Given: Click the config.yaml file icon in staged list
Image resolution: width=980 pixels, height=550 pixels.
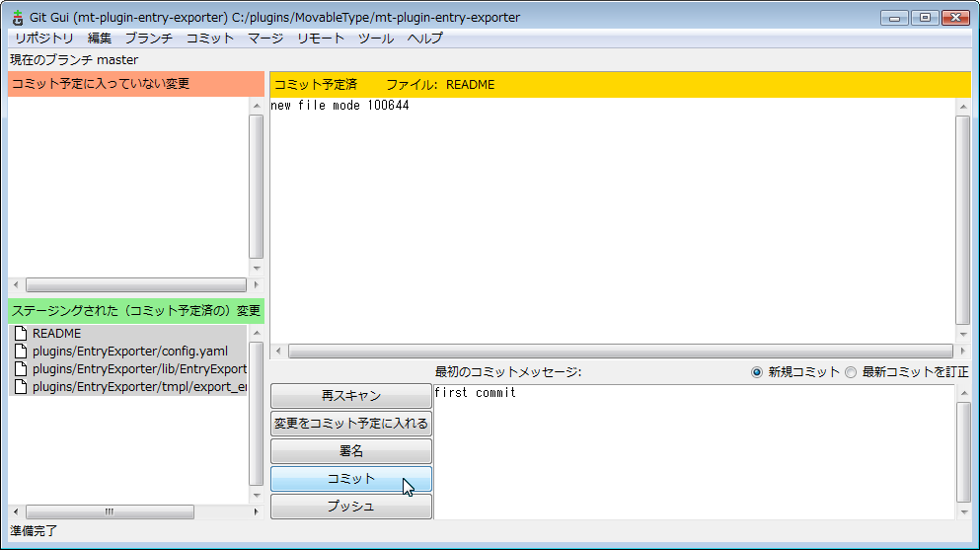Looking at the screenshot, I should [21, 352].
